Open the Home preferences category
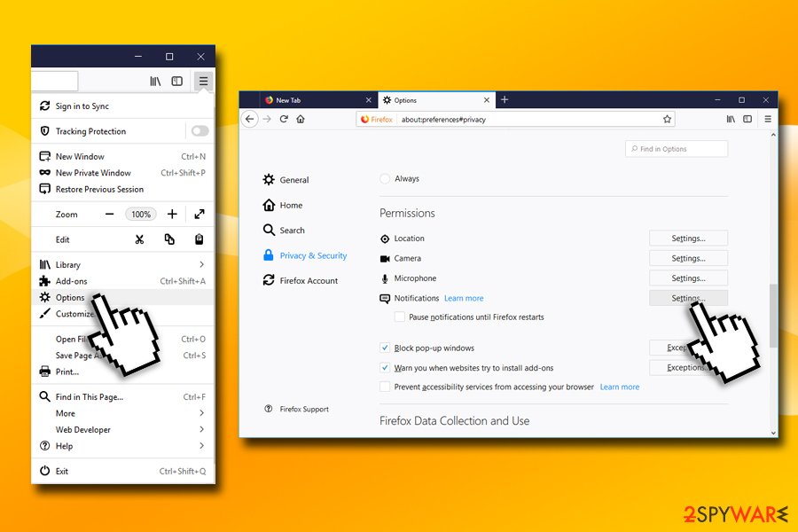798x532 pixels. (283, 205)
